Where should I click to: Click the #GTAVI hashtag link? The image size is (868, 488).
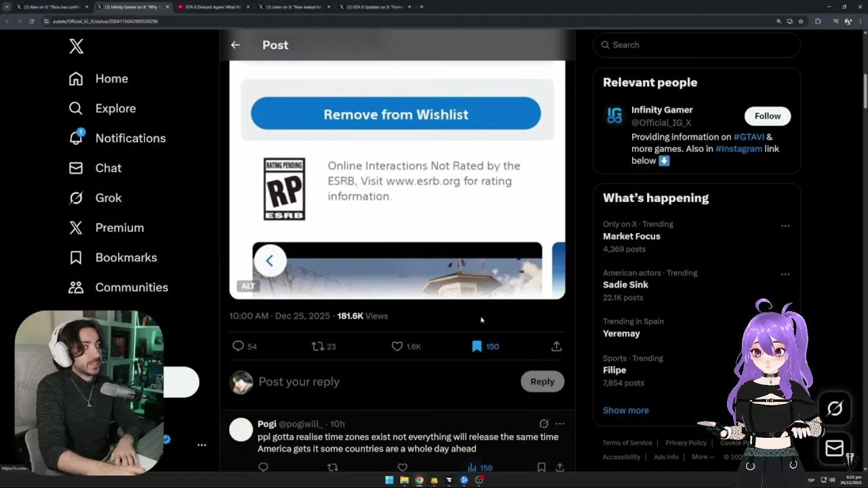[749, 137]
